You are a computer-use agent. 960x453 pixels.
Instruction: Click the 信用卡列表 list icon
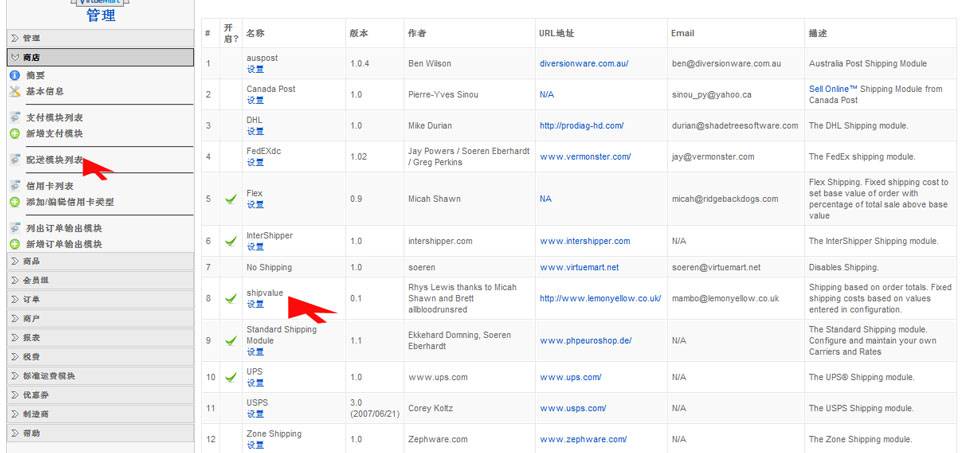click(x=15, y=186)
